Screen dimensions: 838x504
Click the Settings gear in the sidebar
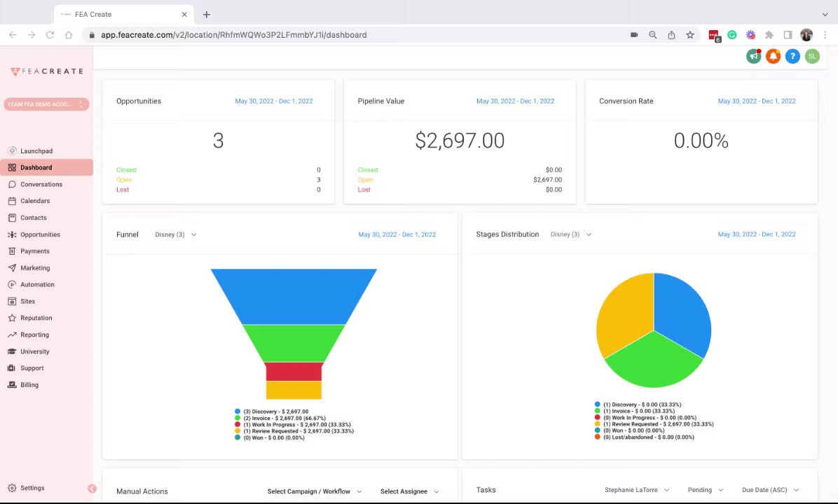click(x=26, y=488)
